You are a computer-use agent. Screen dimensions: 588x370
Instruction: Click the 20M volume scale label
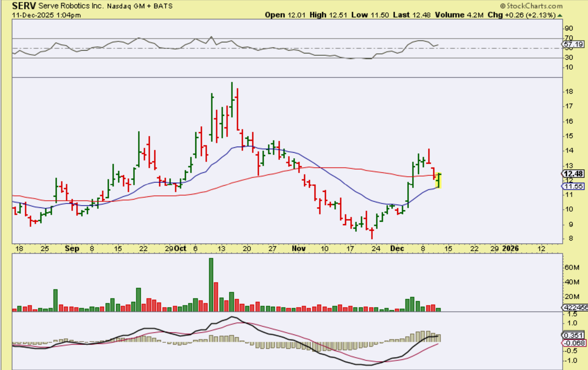pyautogui.click(x=572, y=297)
